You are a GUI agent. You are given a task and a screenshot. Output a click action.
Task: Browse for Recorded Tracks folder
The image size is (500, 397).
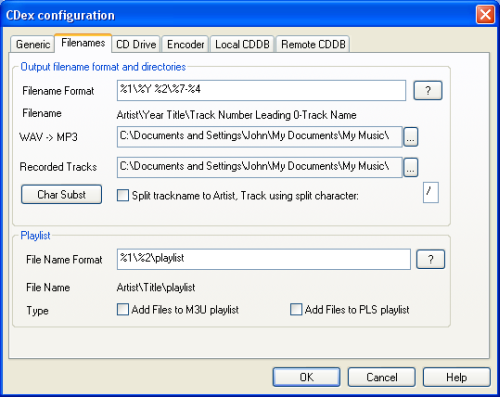click(x=411, y=167)
